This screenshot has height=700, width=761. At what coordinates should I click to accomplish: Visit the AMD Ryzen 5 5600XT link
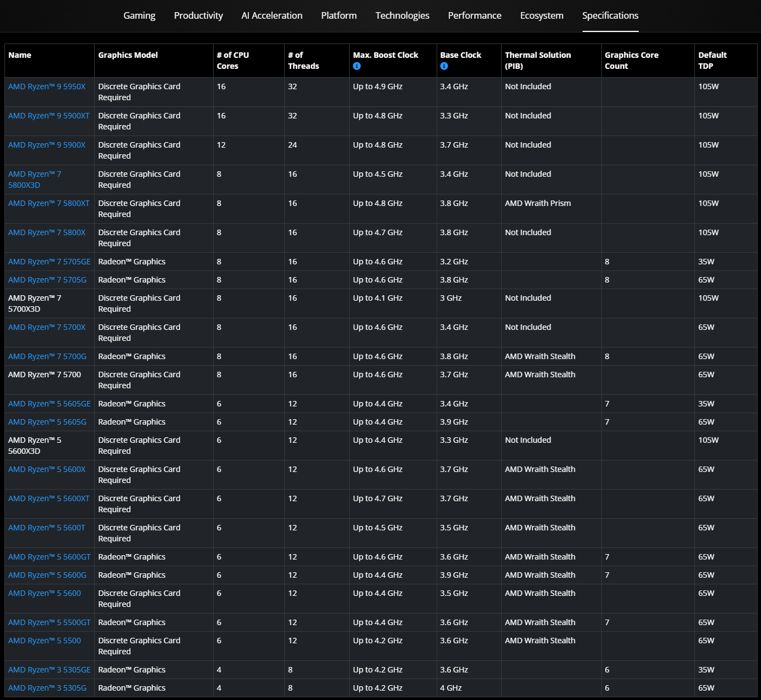pos(49,498)
